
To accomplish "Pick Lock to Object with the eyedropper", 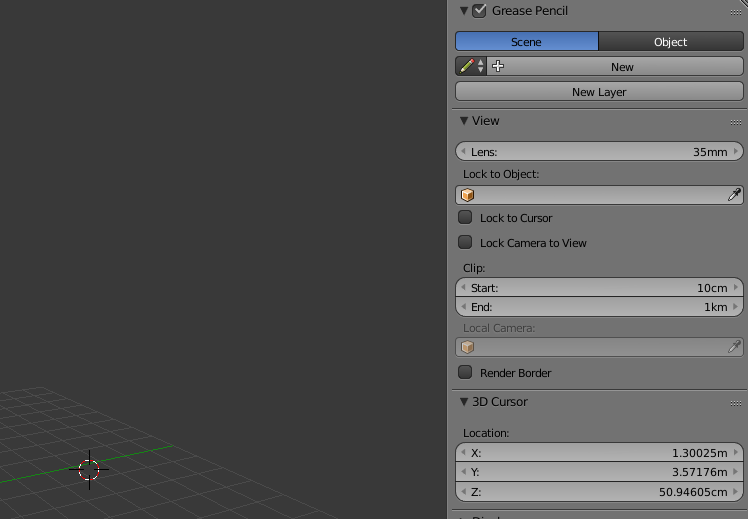I will click(734, 194).
